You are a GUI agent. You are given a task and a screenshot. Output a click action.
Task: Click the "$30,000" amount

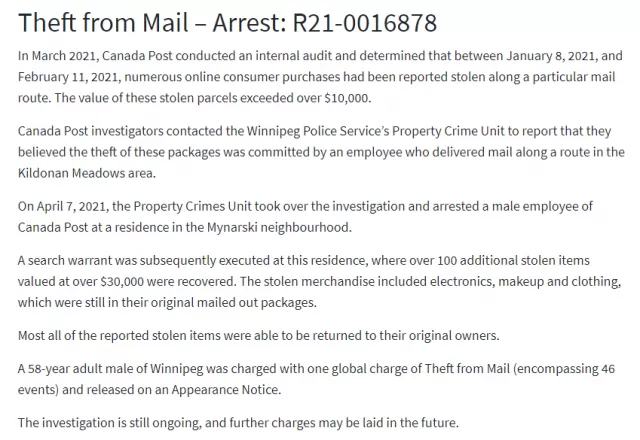(x=122, y=282)
